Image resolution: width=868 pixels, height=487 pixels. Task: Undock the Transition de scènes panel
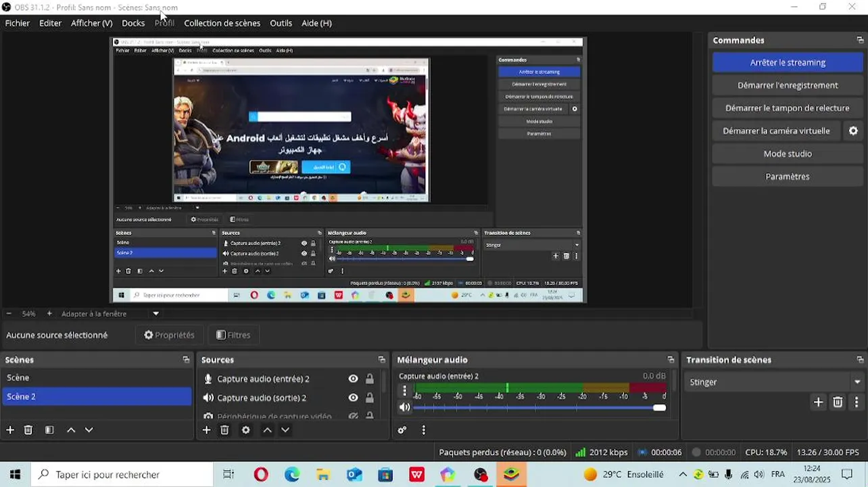(860, 360)
